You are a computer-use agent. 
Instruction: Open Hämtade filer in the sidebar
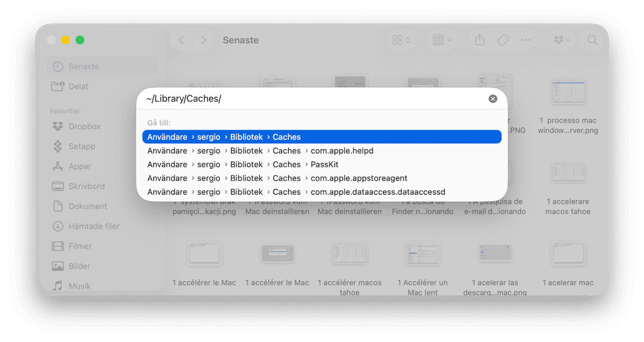(x=102, y=226)
